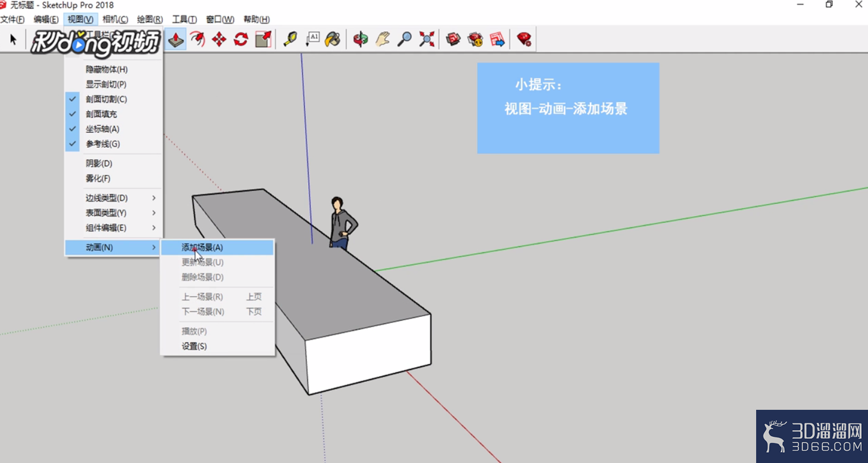The width and height of the screenshot is (868, 463).
Task: Click the Send to LayOut icon
Action: (497, 39)
